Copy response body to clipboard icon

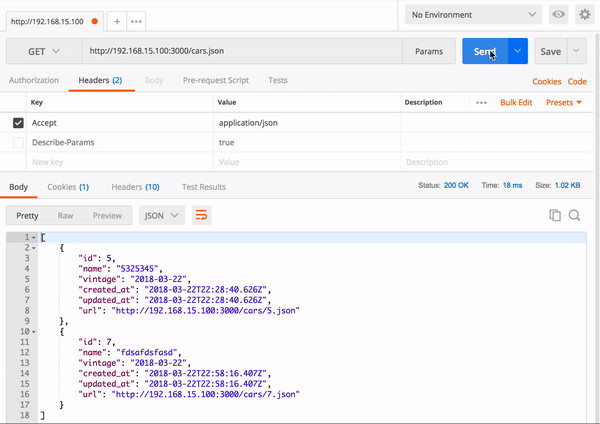(555, 215)
